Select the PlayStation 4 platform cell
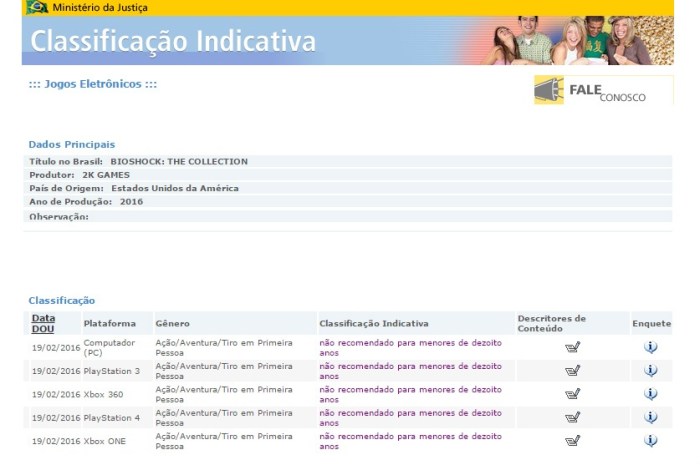Screen dimensions: 700x465 (112, 418)
